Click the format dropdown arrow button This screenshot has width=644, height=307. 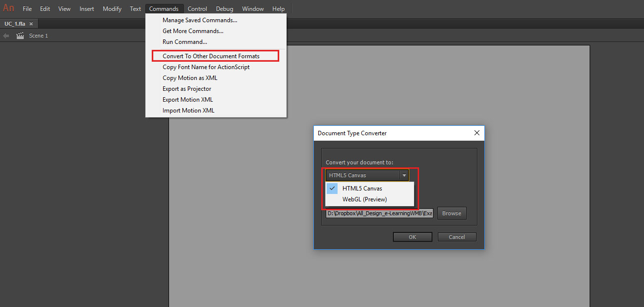point(404,175)
